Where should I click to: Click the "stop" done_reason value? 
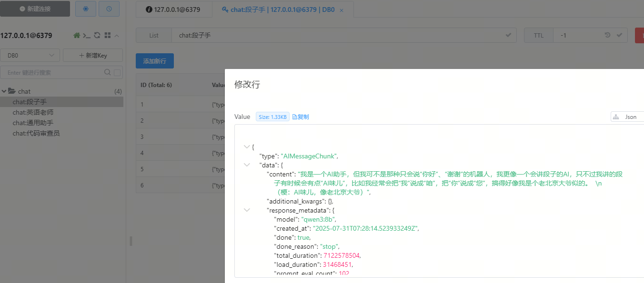point(329,246)
